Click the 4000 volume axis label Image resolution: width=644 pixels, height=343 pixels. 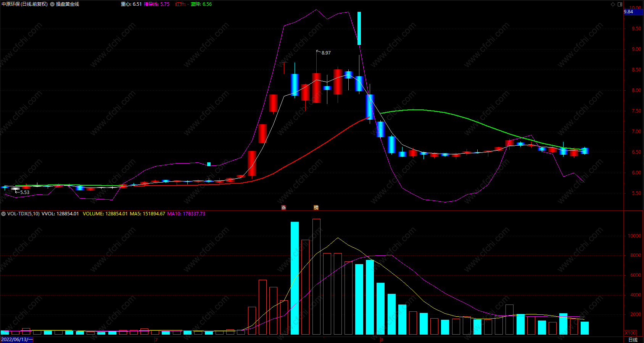(636, 295)
